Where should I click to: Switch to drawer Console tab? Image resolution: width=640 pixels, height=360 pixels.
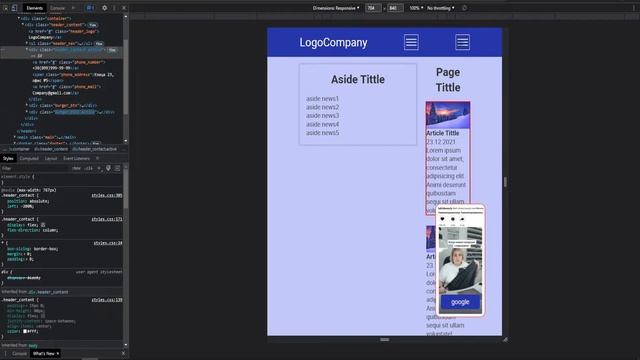19,353
